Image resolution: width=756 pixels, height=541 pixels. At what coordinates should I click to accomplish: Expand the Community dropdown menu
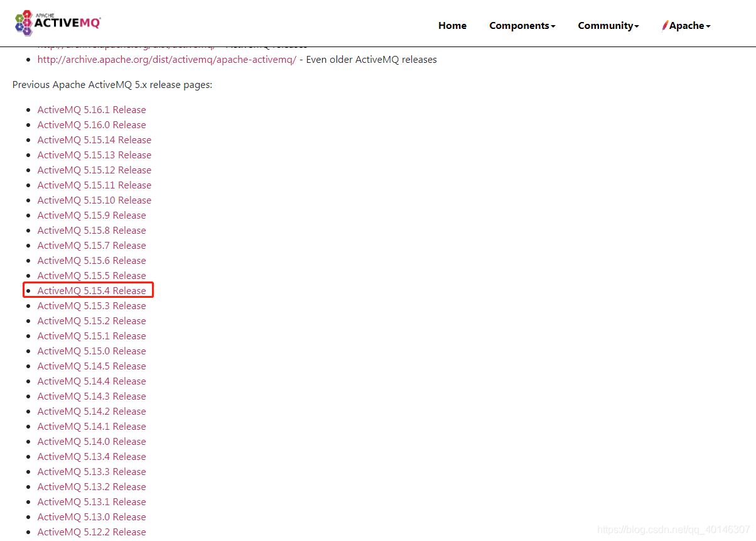(x=608, y=26)
